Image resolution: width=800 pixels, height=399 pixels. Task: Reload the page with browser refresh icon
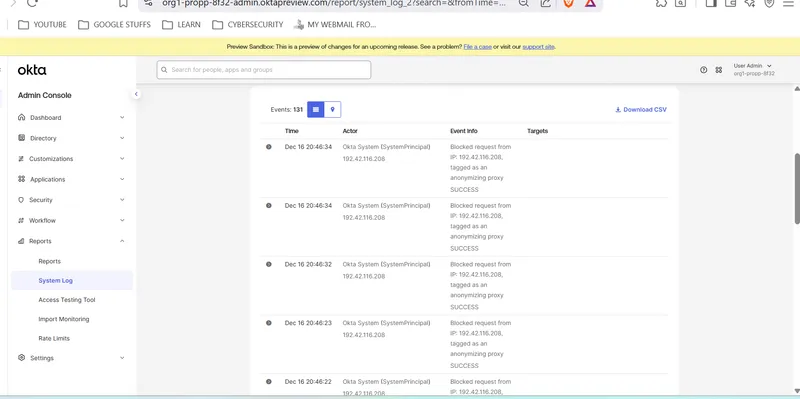32,3
